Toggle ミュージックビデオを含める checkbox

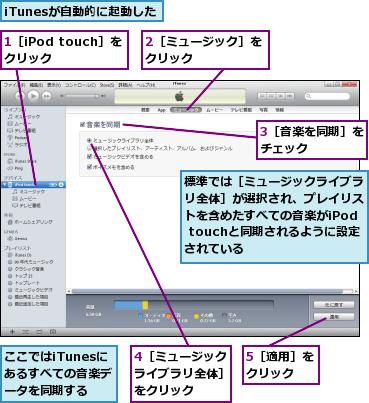[89, 156]
